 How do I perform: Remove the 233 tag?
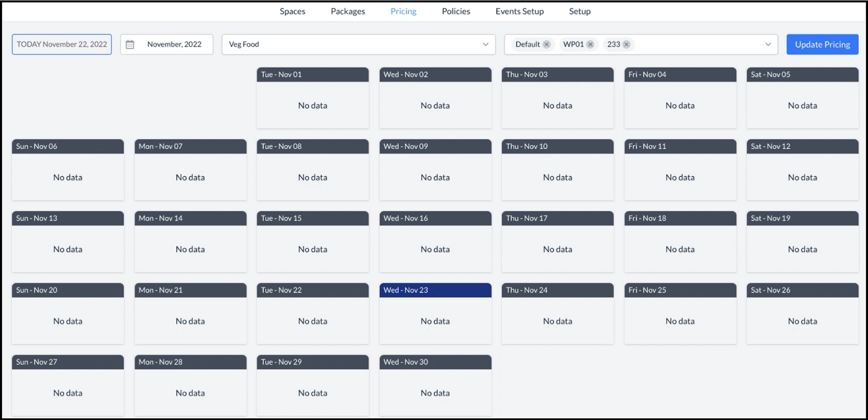(627, 44)
